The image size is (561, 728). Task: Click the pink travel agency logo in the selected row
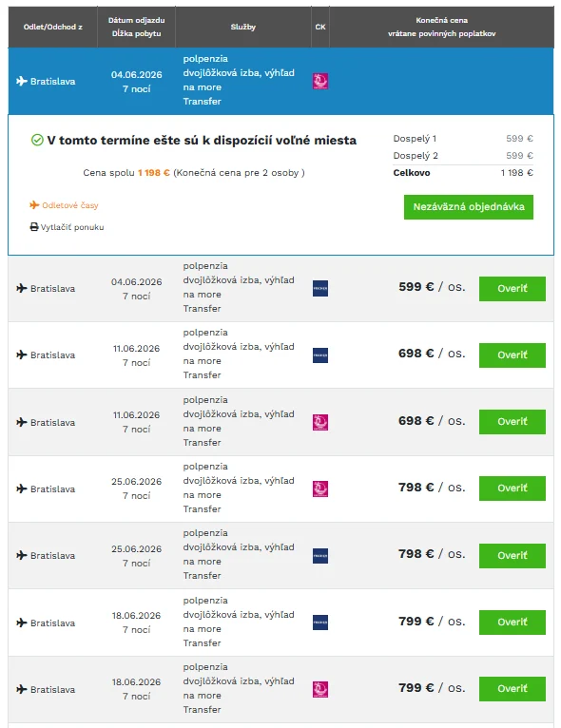(320, 81)
